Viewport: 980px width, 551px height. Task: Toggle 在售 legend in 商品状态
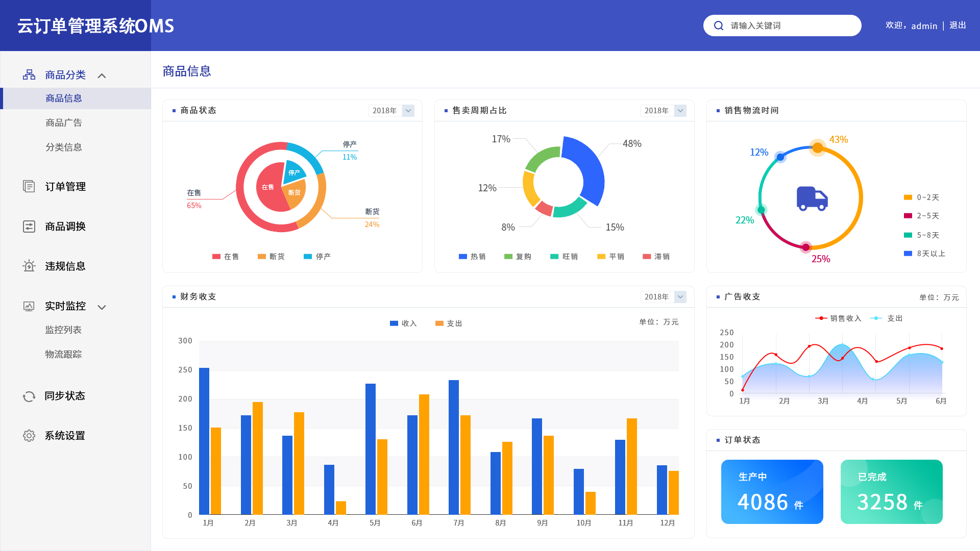tap(226, 257)
